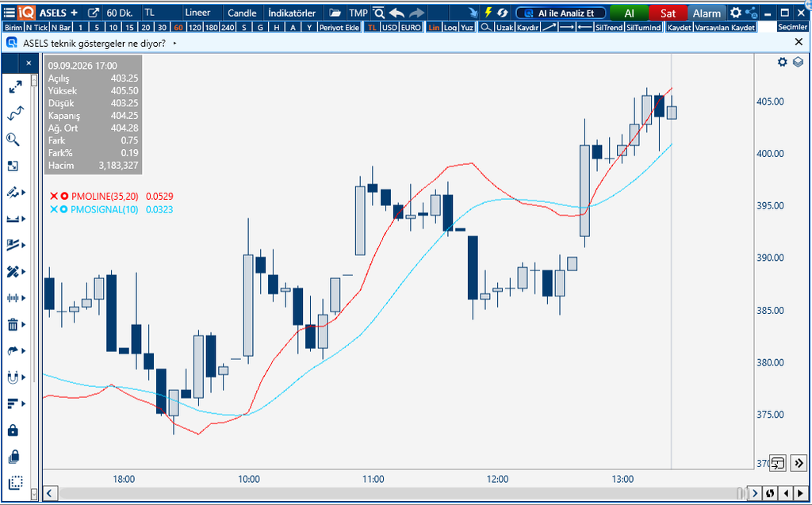Click the closed padlock lock icon
Viewport: 812px width, 505px height.
pyautogui.click(x=13, y=430)
